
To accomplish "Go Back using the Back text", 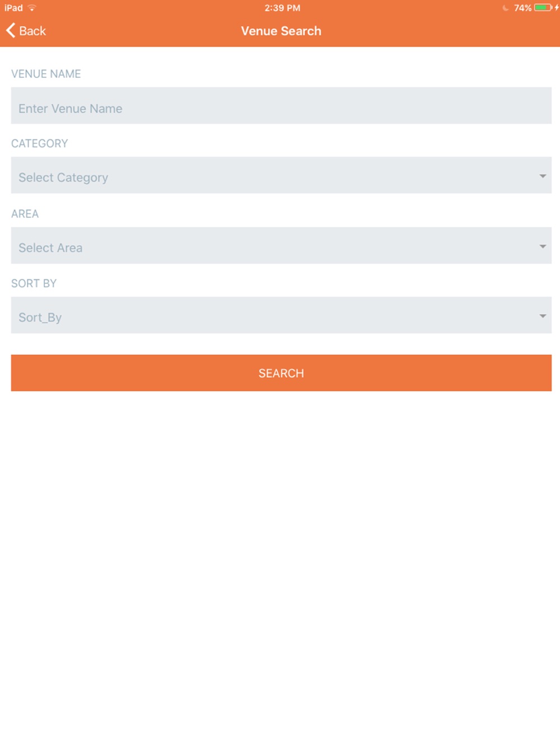I will (32, 31).
